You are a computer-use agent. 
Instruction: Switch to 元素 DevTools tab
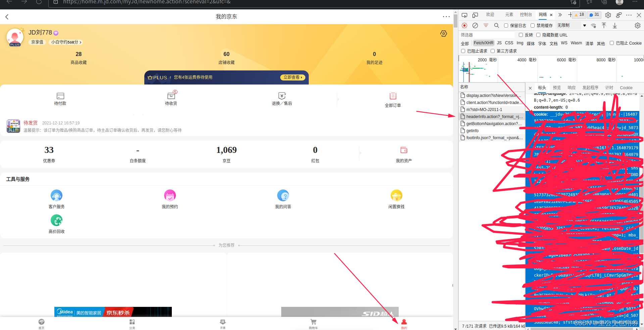[x=509, y=15]
